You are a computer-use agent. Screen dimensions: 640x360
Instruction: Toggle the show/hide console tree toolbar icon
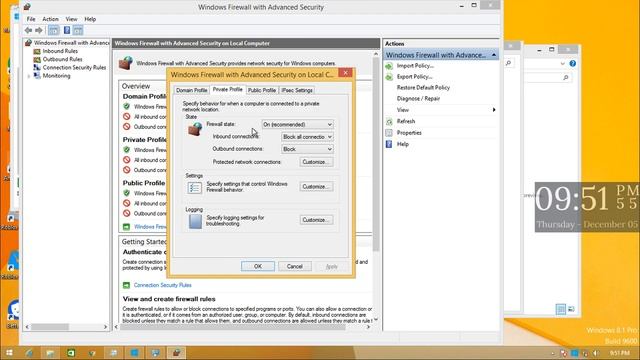(53, 30)
